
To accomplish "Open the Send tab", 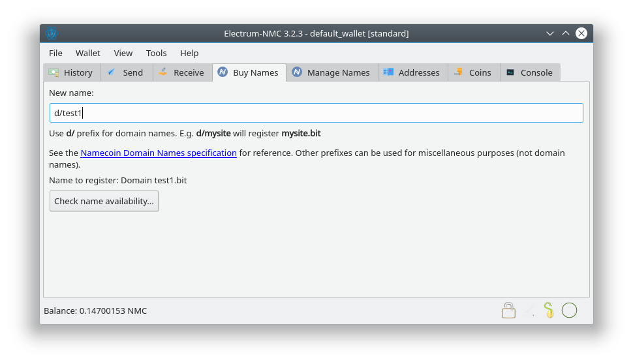I will [x=126, y=72].
